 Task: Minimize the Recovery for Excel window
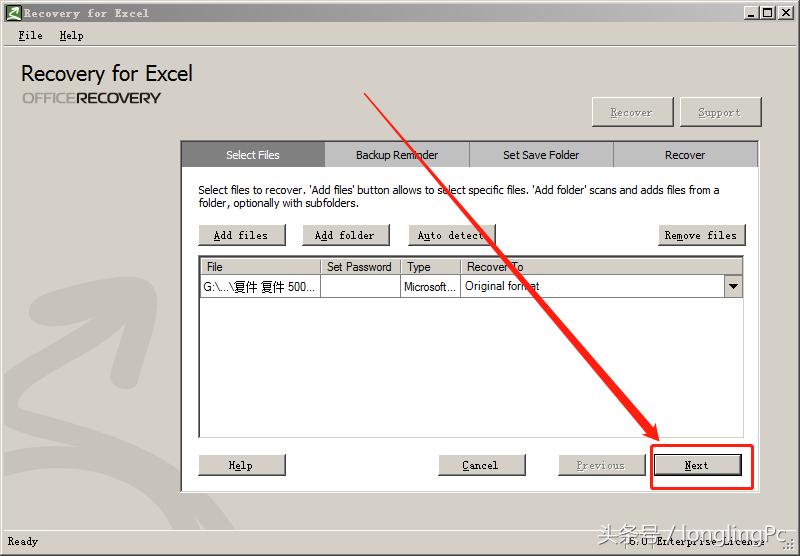(x=751, y=13)
